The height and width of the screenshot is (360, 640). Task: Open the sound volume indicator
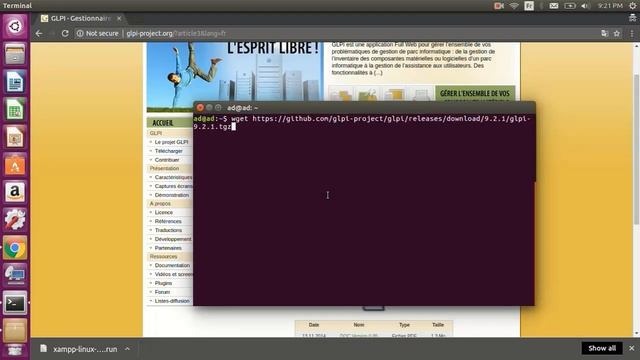coord(585,6)
